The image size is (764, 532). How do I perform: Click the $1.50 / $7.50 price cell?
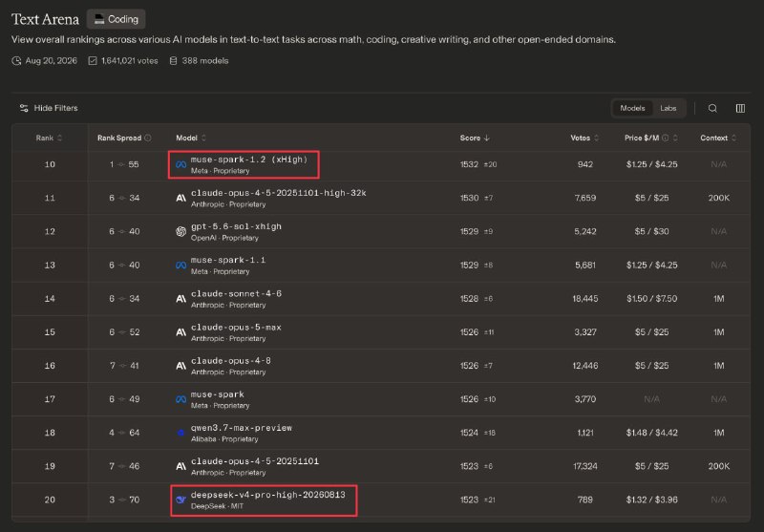(651, 299)
